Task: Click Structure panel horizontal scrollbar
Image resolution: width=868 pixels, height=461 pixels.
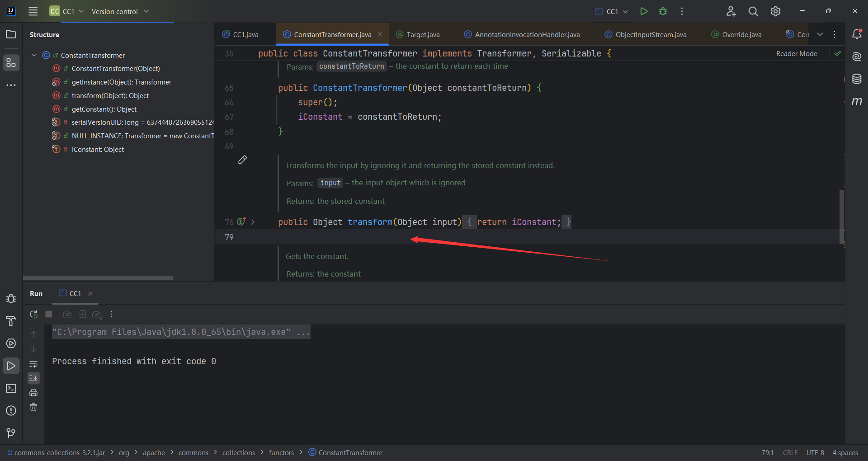Action: point(98,278)
